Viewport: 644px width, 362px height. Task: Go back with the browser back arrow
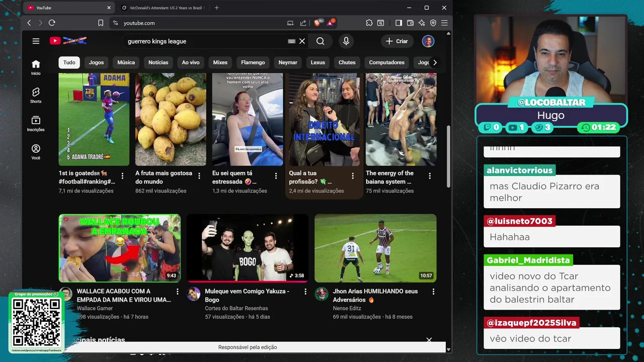click(x=29, y=23)
